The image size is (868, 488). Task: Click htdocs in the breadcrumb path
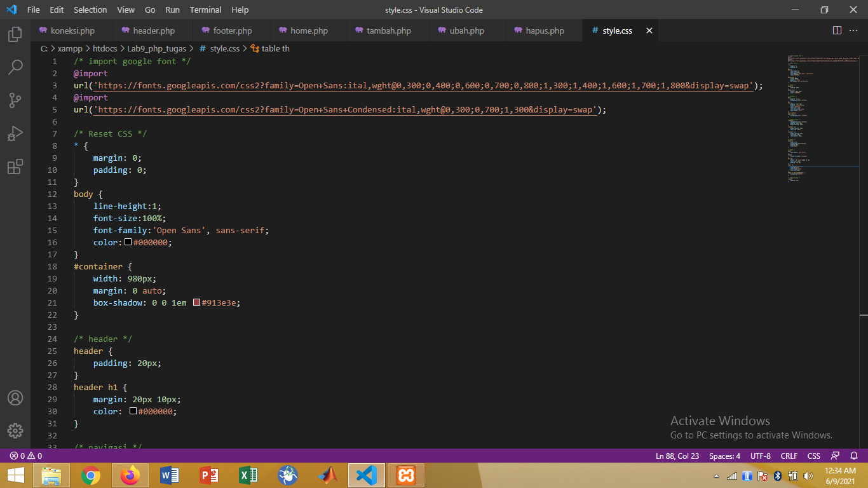[x=105, y=48]
